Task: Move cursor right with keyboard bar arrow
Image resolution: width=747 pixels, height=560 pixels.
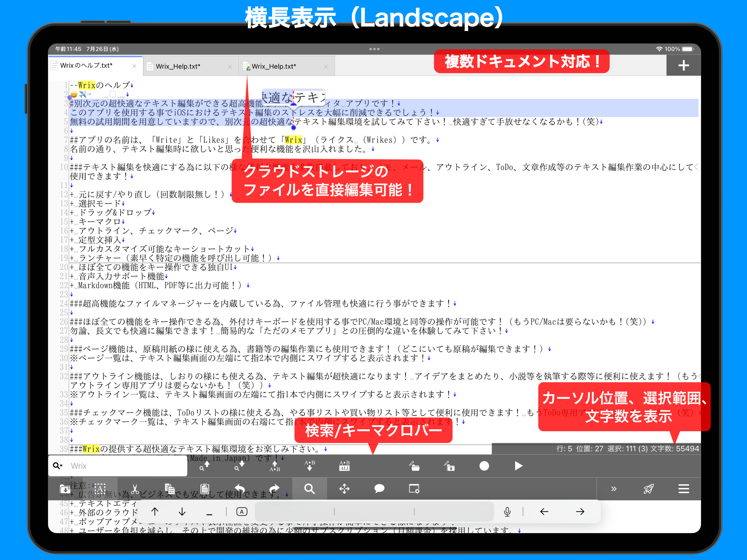Action: pos(580,512)
